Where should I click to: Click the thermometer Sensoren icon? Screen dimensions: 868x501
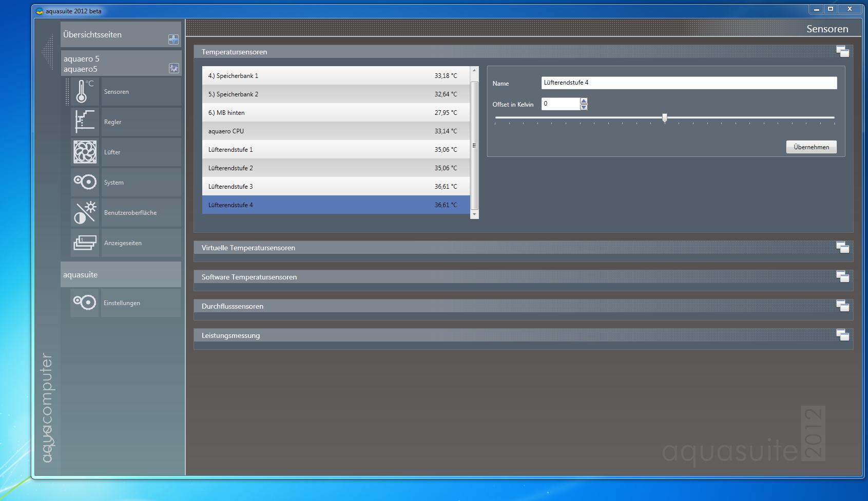(85, 92)
